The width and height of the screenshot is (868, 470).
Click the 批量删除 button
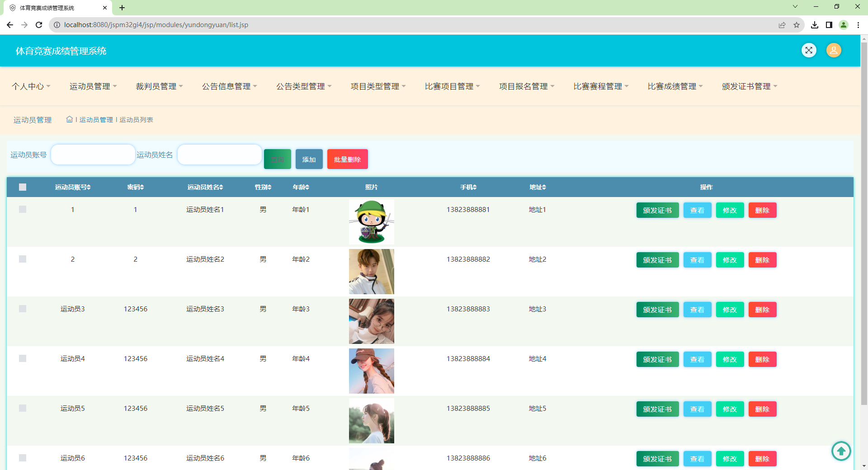tap(348, 159)
